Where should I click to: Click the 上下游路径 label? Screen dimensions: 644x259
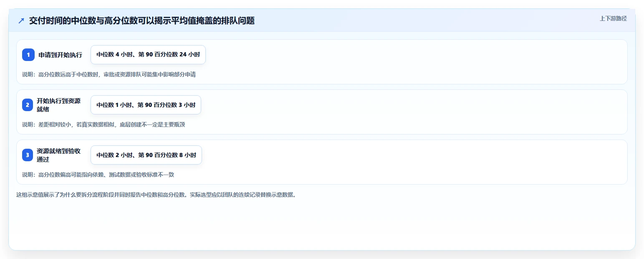[613, 18]
